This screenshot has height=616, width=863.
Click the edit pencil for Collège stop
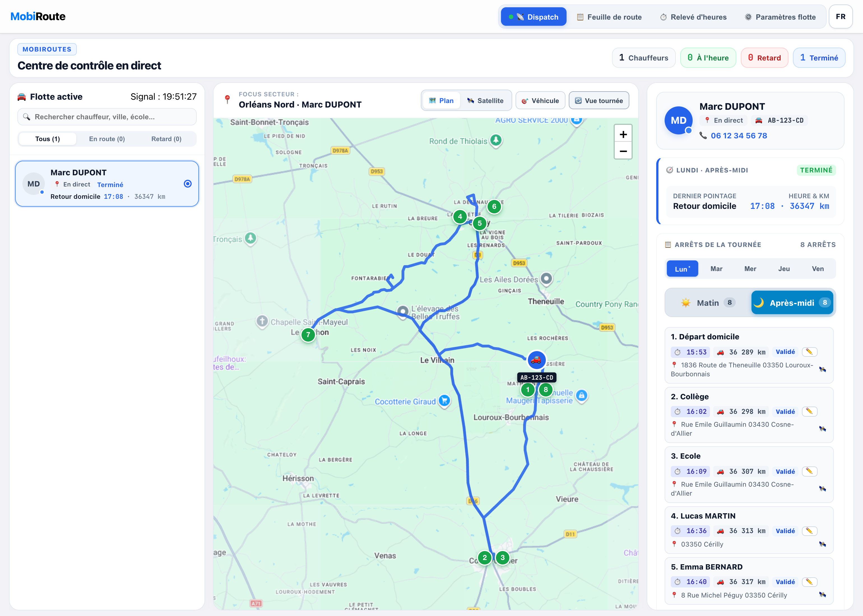(x=809, y=411)
